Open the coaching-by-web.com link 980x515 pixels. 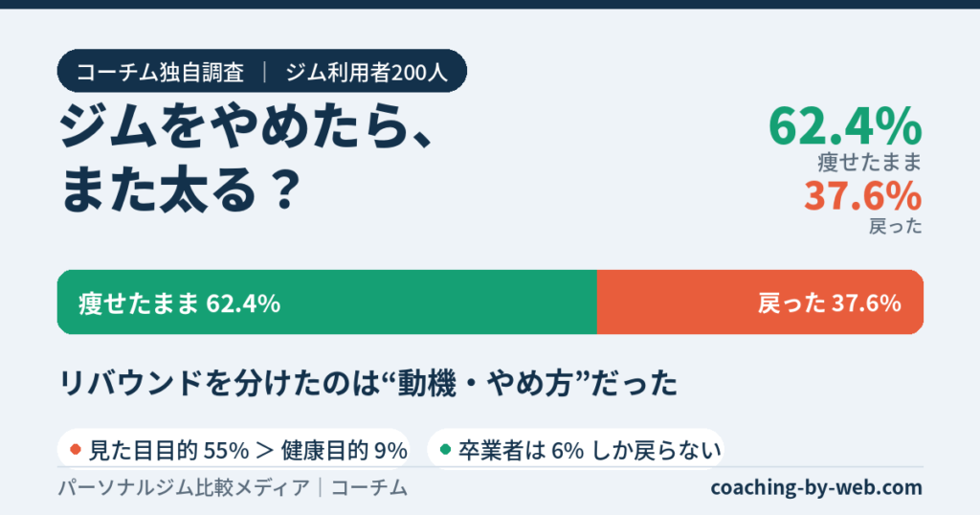pyautogui.click(x=816, y=487)
